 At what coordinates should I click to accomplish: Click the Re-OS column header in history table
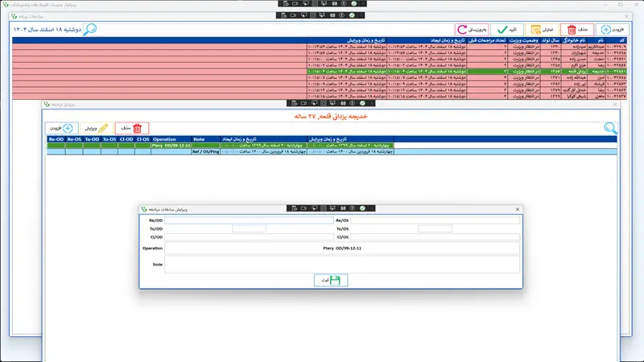tap(74, 139)
